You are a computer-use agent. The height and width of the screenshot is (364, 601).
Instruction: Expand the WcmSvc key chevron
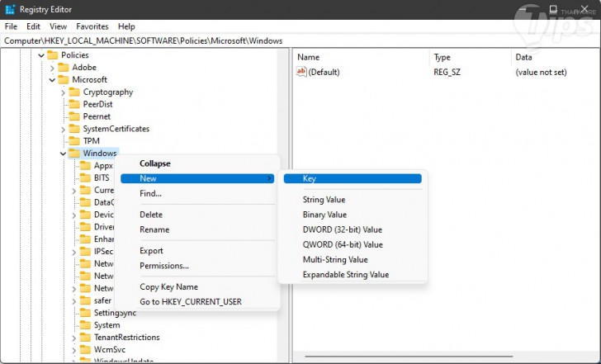coord(74,350)
